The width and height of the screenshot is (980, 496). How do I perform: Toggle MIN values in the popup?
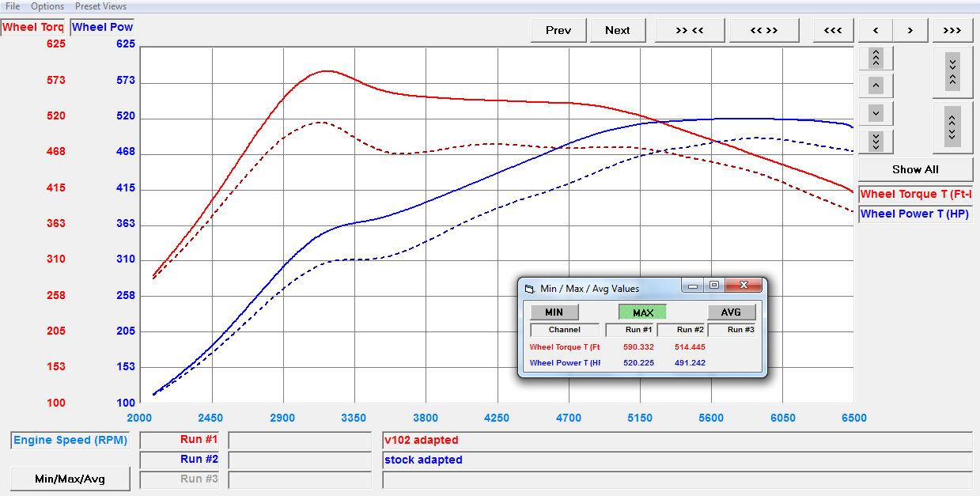[x=554, y=312]
